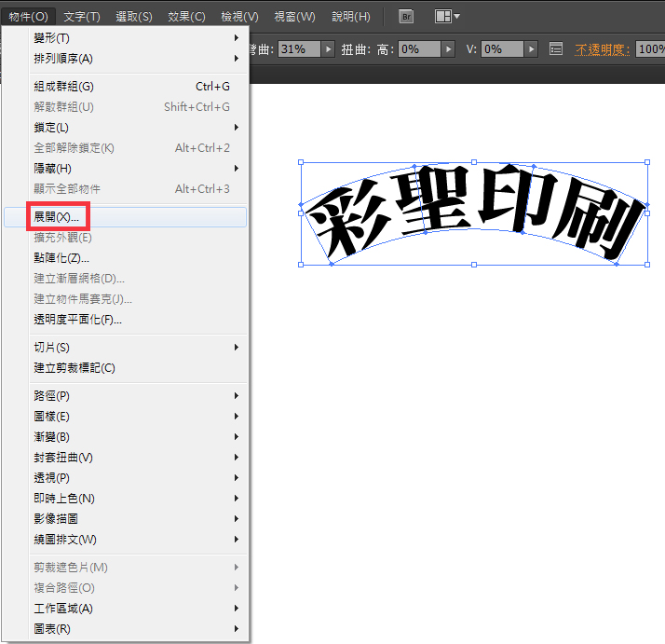Viewport: 665px width, 644px height.
Task: Click the 不透明度 opacity link
Action: (602, 49)
